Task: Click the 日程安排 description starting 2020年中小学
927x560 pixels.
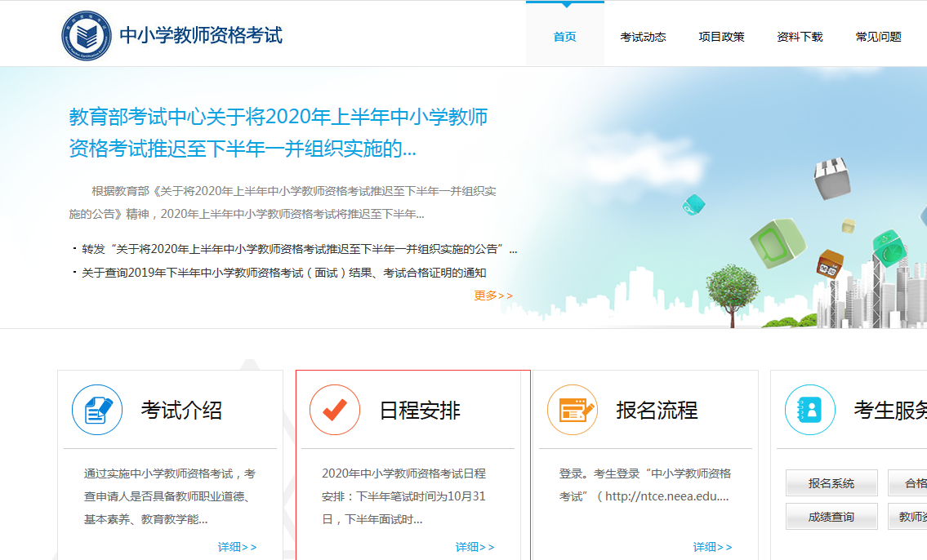Action: pos(403,496)
